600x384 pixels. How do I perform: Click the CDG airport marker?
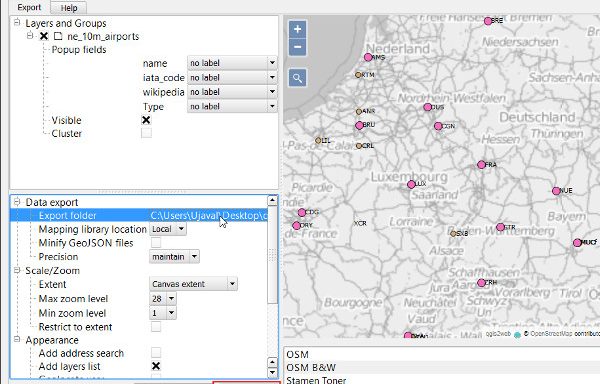[302, 212]
